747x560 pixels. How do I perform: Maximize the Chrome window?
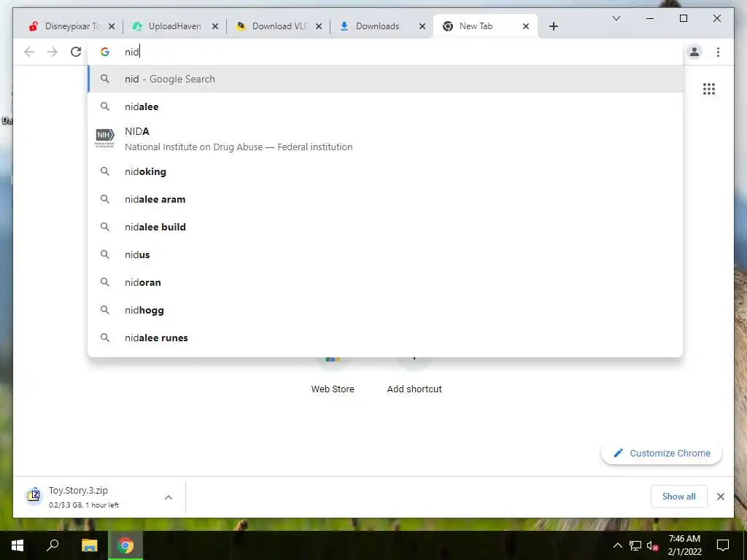(683, 18)
